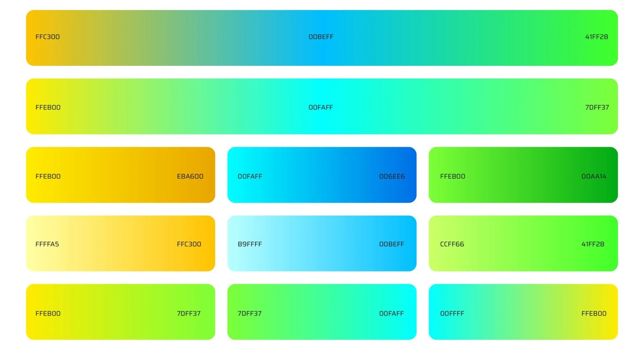The width and height of the screenshot is (644, 362).
Task: Click the 00FFFF hex code label
Action: click(x=452, y=314)
